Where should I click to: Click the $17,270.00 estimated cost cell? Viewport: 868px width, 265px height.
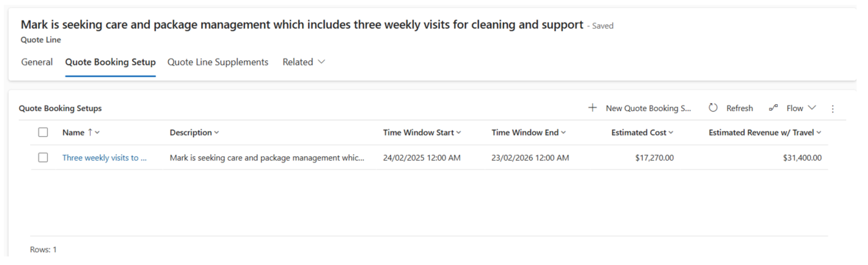pyautogui.click(x=654, y=158)
